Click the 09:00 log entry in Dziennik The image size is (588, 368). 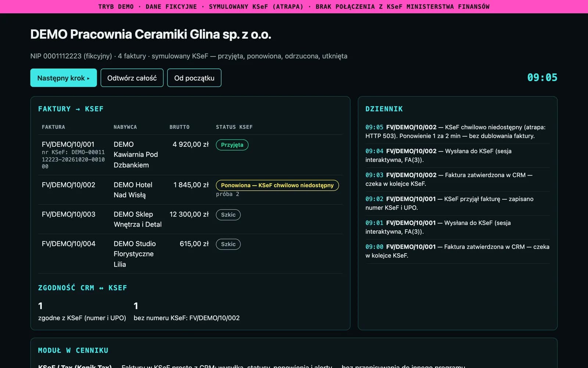click(x=457, y=251)
